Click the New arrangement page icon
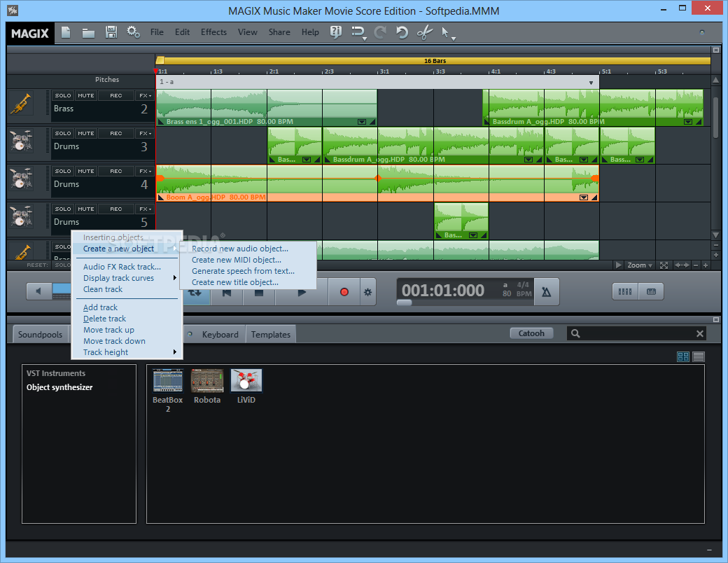Image resolution: width=728 pixels, height=563 pixels. click(66, 32)
